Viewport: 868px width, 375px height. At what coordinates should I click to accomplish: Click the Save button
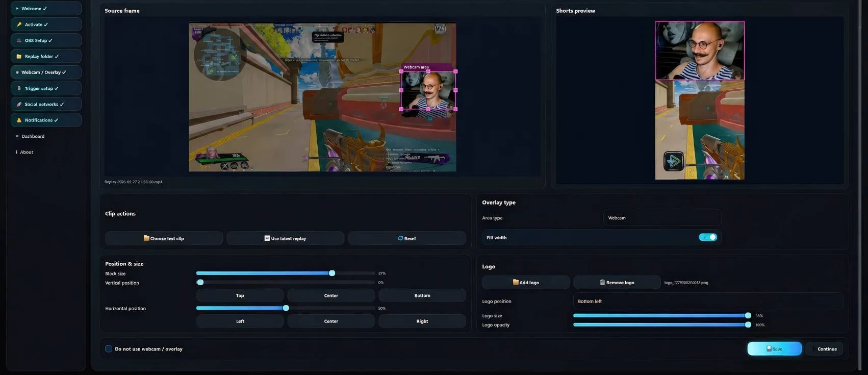774,349
